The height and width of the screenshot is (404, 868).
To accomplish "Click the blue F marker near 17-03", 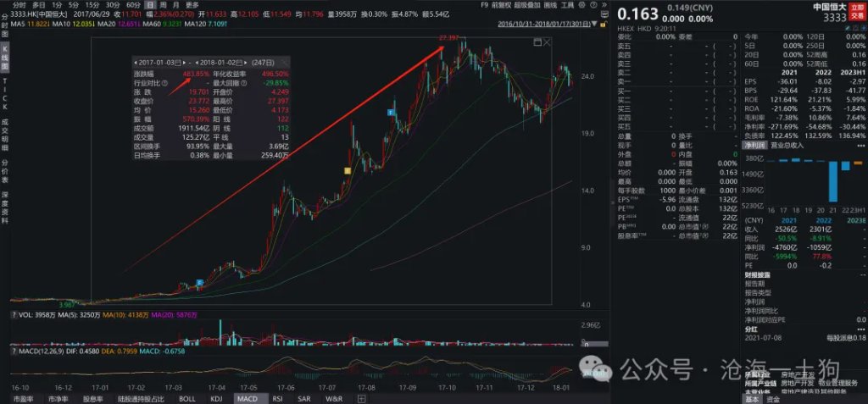I will point(200,283).
